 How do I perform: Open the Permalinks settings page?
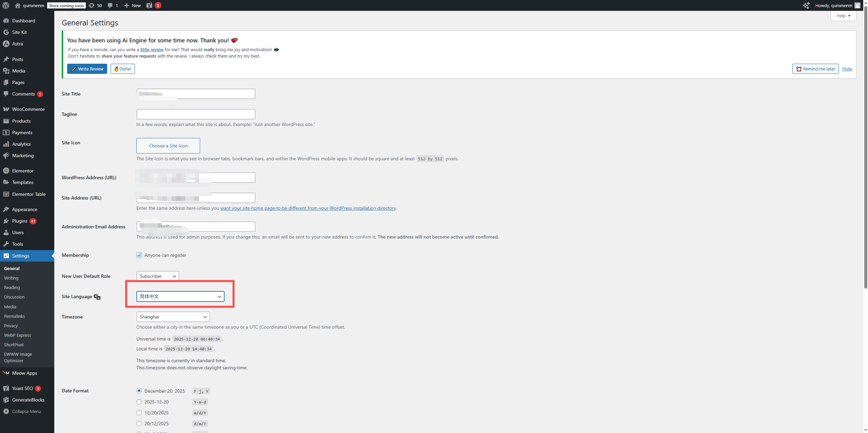point(14,316)
